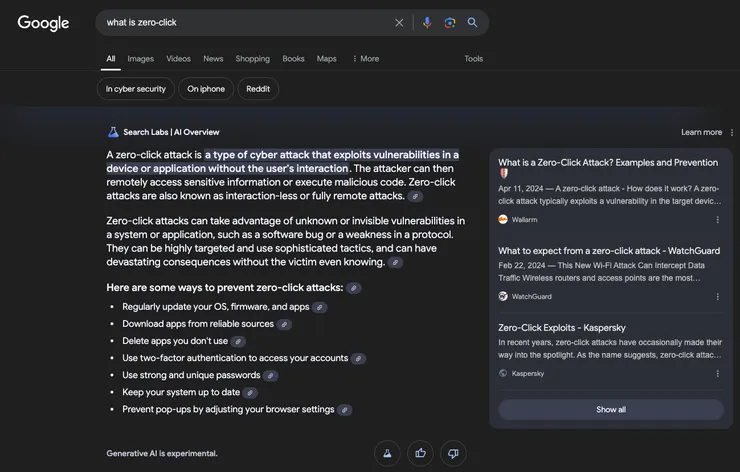
Task: Submit search with the magnifying glass icon
Action: pyautogui.click(x=472, y=23)
